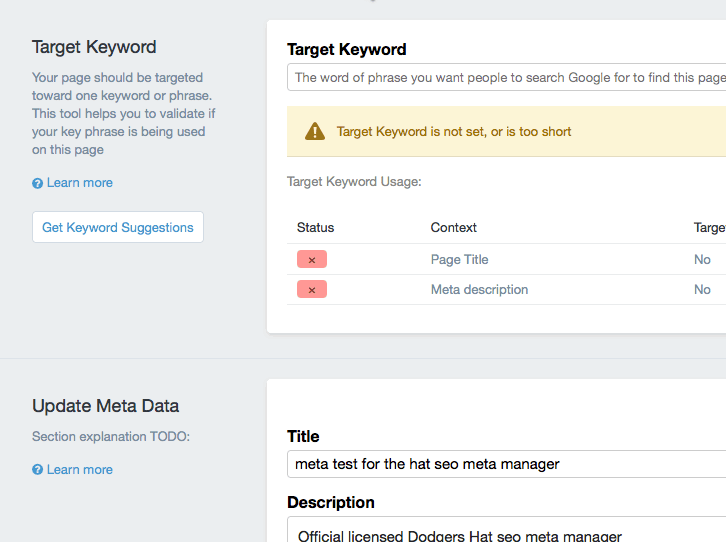
Task: Click the Update Meta Data section heading
Action: pyautogui.click(x=105, y=406)
